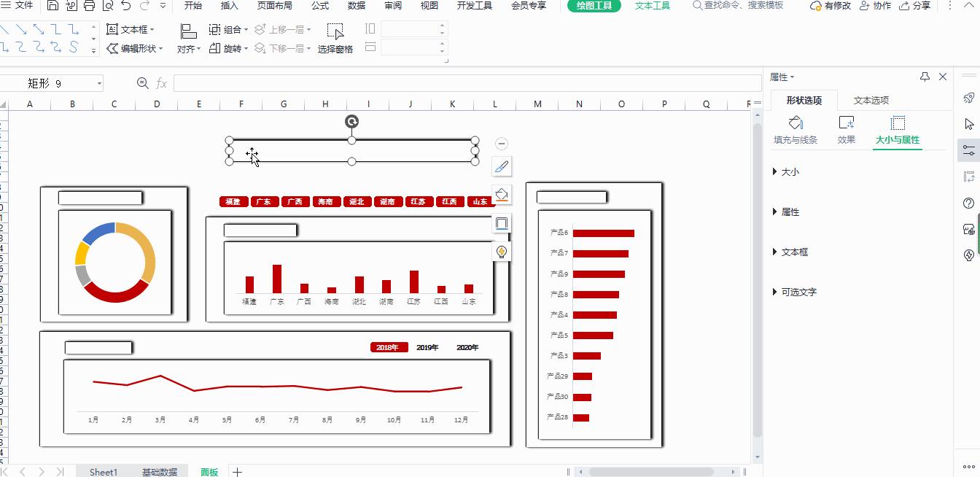The image size is (980, 477).
Task: Switch to the 视图 ribbon tab
Action: (x=429, y=6)
